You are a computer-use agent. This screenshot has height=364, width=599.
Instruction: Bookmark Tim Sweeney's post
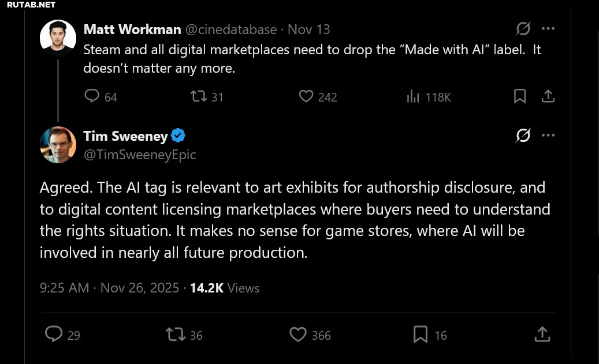click(x=421, y=334)
